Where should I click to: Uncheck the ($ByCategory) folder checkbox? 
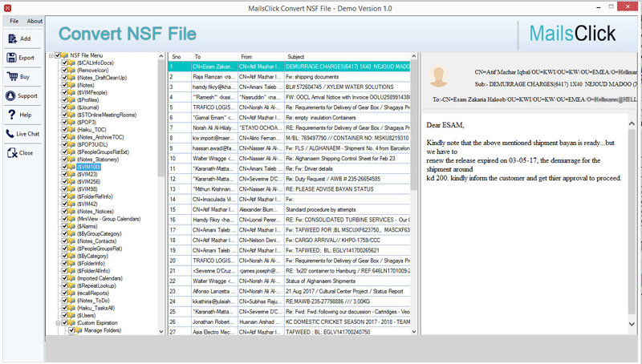[65, 256]
